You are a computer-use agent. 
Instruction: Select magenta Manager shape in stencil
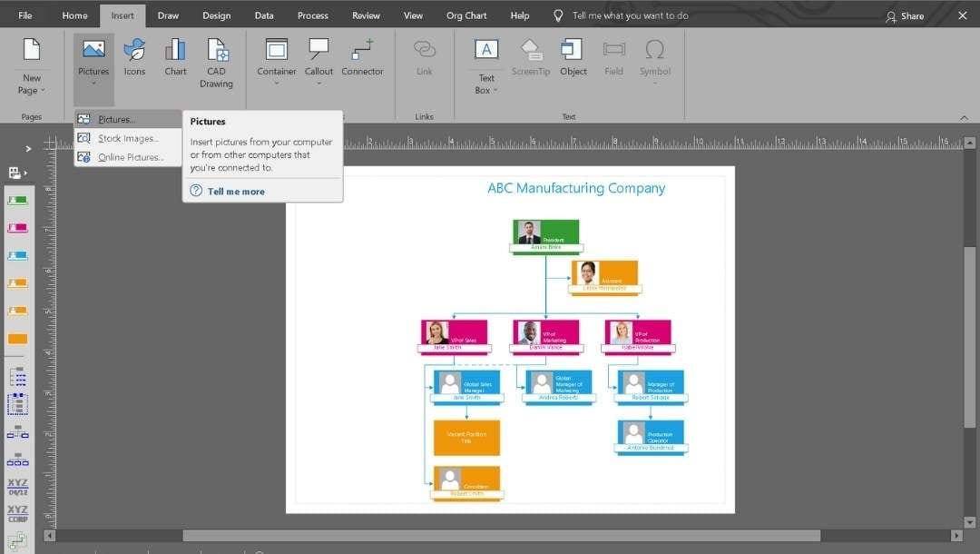(x=17, y=228)
